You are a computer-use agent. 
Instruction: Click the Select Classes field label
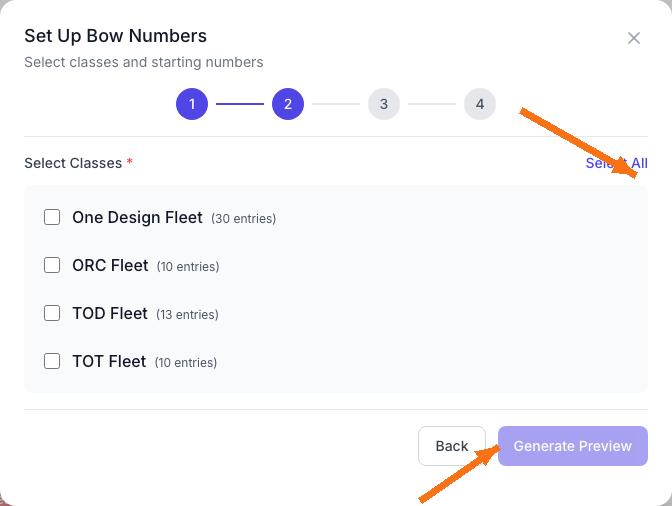(73, 163)
